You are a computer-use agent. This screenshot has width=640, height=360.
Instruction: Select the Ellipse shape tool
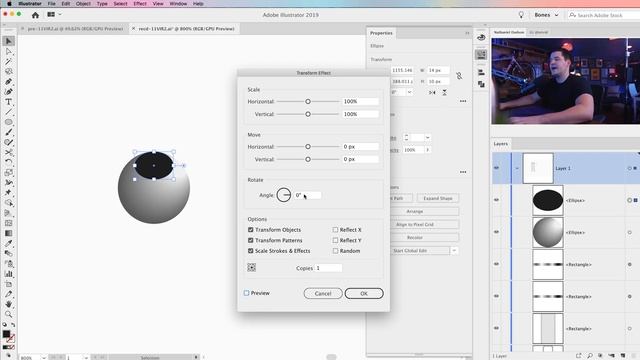[9, 122]
